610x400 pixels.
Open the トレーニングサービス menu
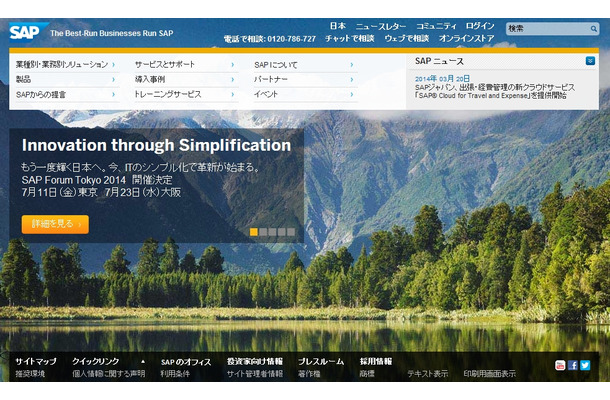pyautogui.click(x=168, y=94)
